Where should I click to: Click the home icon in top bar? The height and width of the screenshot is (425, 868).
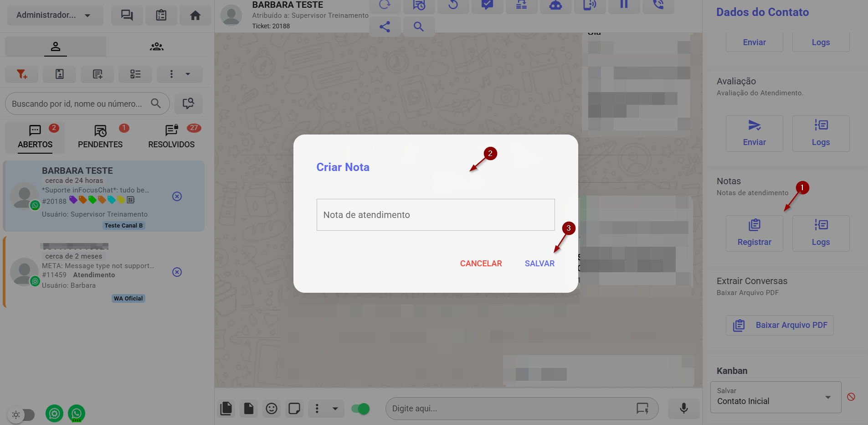[195, 16]
